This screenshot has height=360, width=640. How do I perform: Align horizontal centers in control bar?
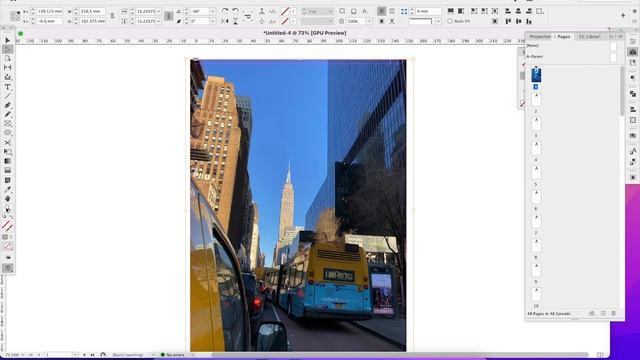[x=518, y=11]
